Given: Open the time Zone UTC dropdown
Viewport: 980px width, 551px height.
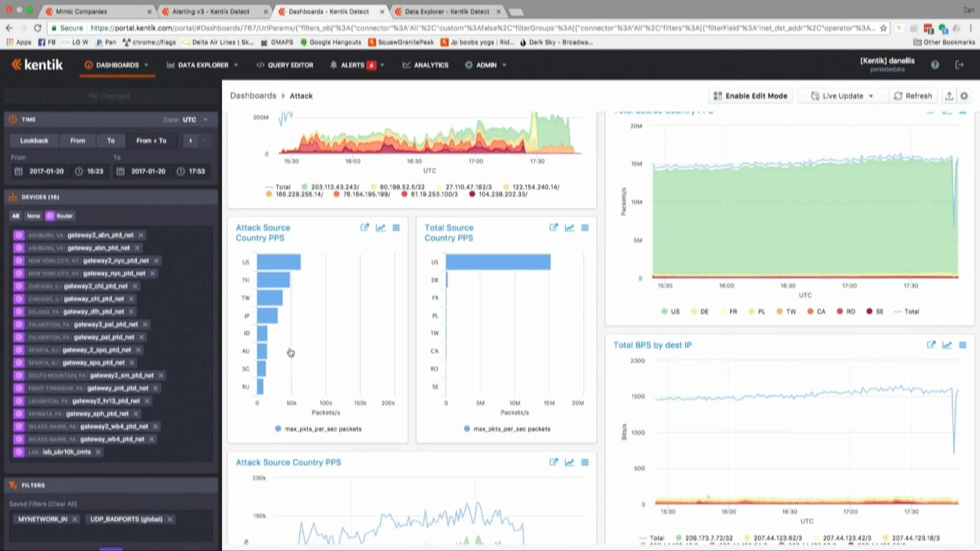Looking at the screenshot, I should (186, 120).
